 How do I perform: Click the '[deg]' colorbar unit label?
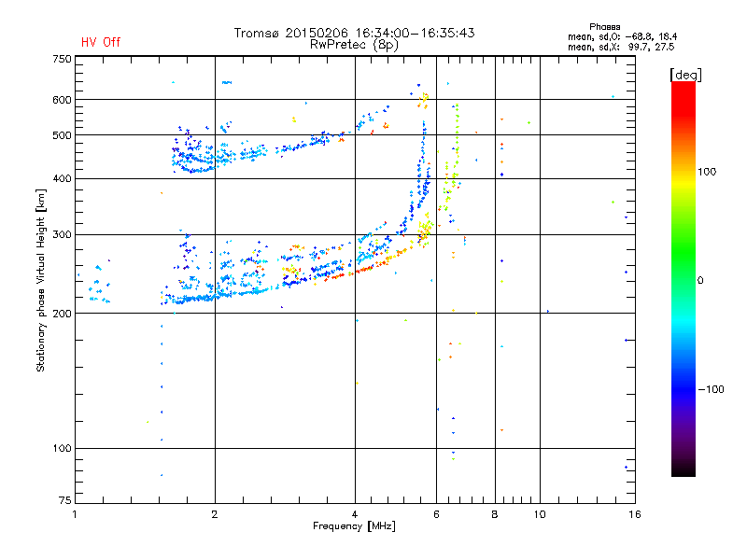click(x=685, y=75)
